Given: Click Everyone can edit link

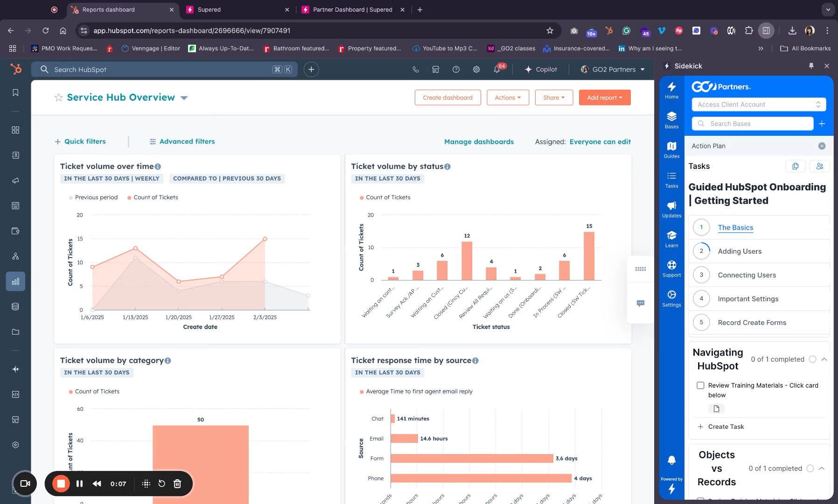Looking at the screenshot, I should click(600, 142).
